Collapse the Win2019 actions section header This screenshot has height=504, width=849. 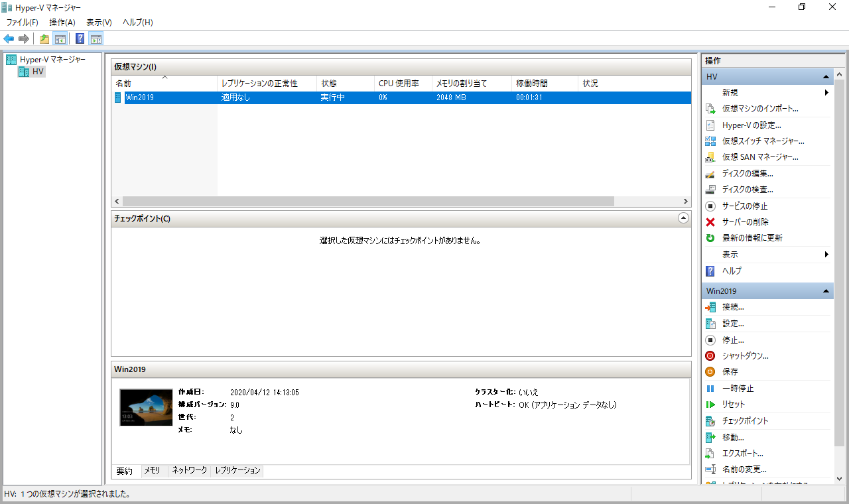click(767, 291)
